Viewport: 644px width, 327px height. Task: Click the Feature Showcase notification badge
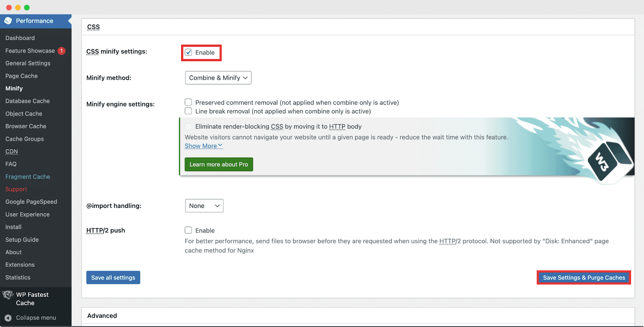(x=62, y=51)
